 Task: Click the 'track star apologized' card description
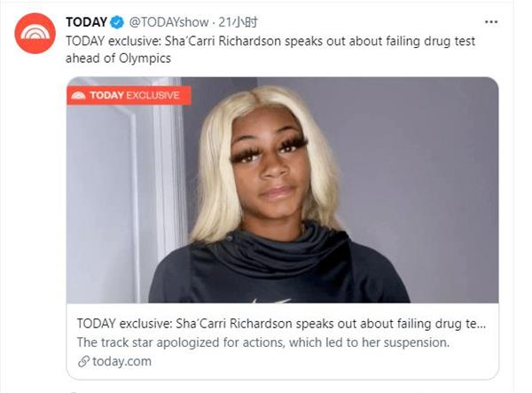point(263,342)
